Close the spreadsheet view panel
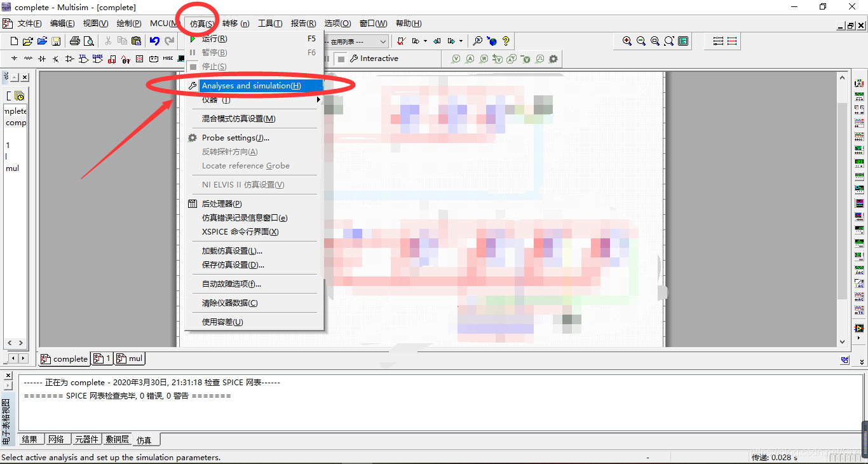Viewport: 868px width, 464px height. (8, 376)
